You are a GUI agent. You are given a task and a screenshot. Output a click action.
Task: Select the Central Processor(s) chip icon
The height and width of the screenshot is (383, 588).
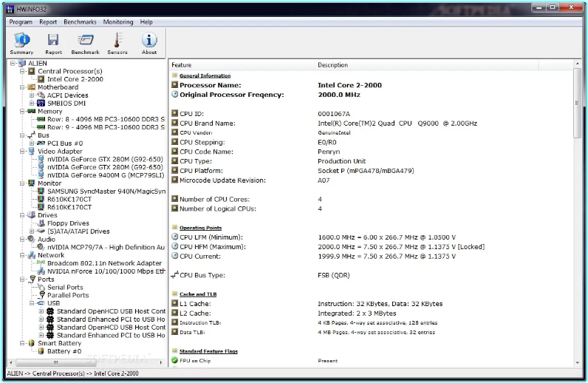tap(32, 71)
